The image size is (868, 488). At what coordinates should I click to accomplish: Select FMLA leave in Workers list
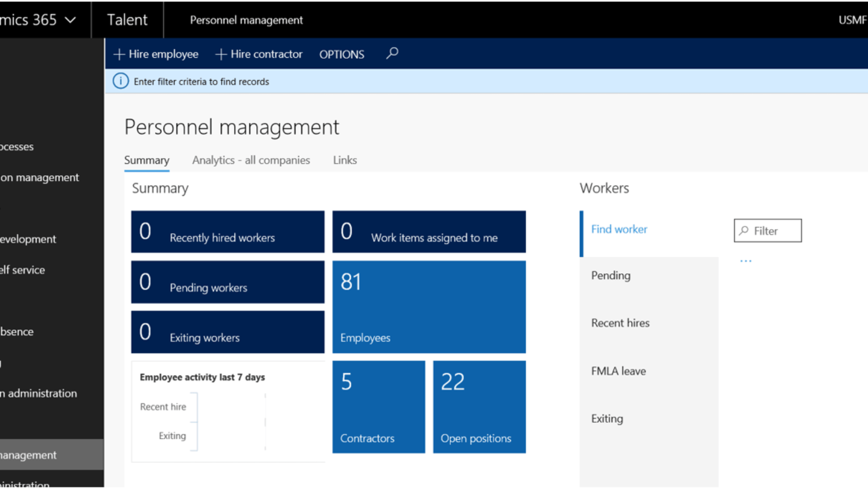[649, 371]
